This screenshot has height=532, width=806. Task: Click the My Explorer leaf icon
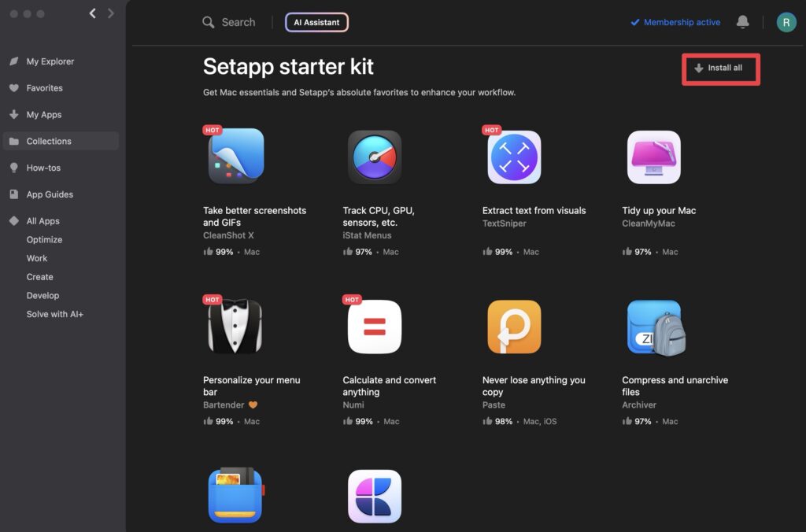14,61
